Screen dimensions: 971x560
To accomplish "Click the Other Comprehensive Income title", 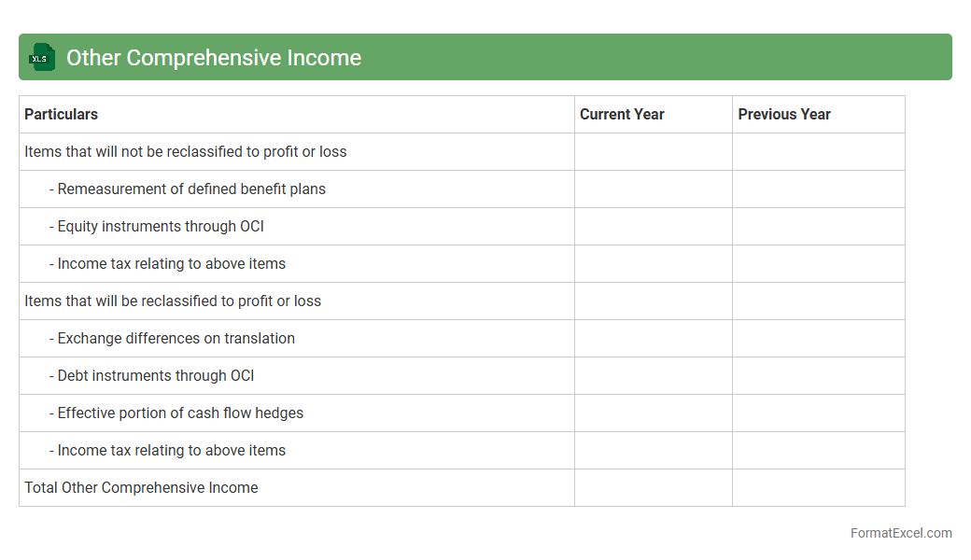I will (x=214, y=58).
